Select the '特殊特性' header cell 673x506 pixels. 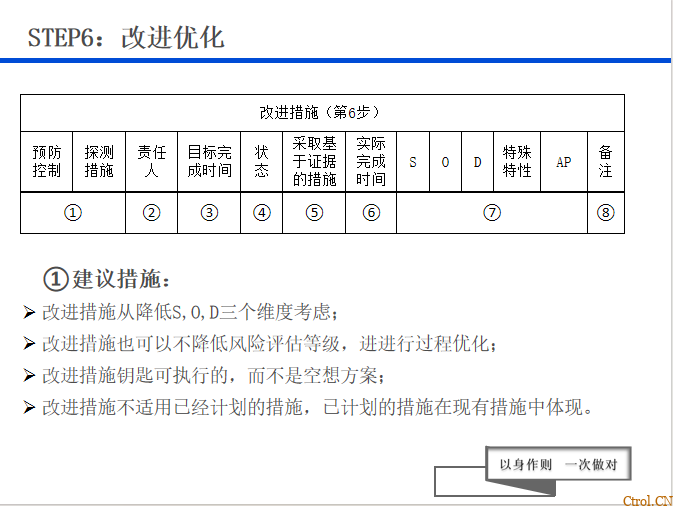coord(517,161)
